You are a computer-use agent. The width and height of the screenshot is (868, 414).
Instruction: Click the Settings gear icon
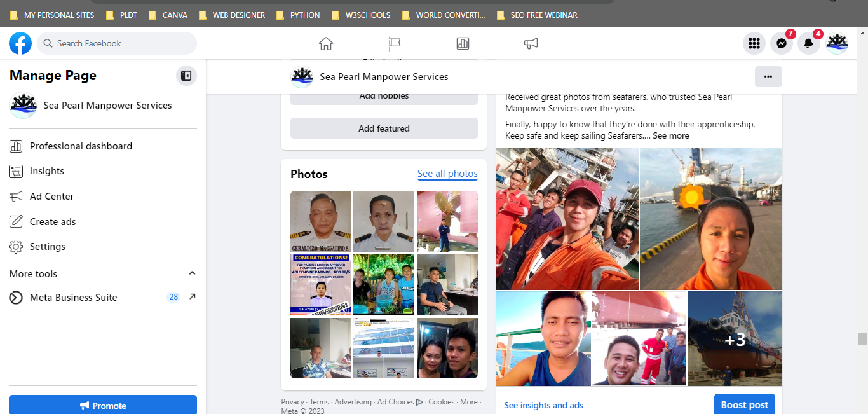click(16, 247)
